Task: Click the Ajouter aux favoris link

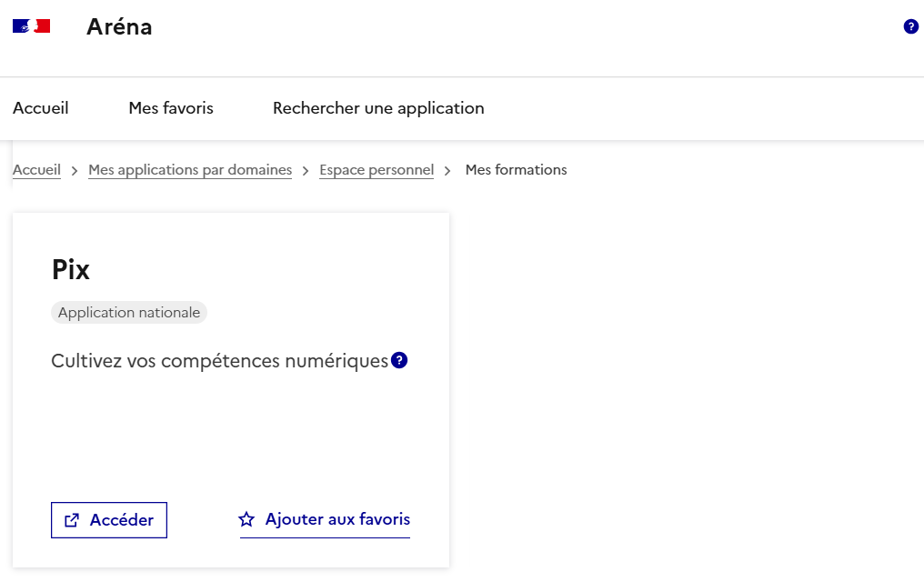Action: 337,520
